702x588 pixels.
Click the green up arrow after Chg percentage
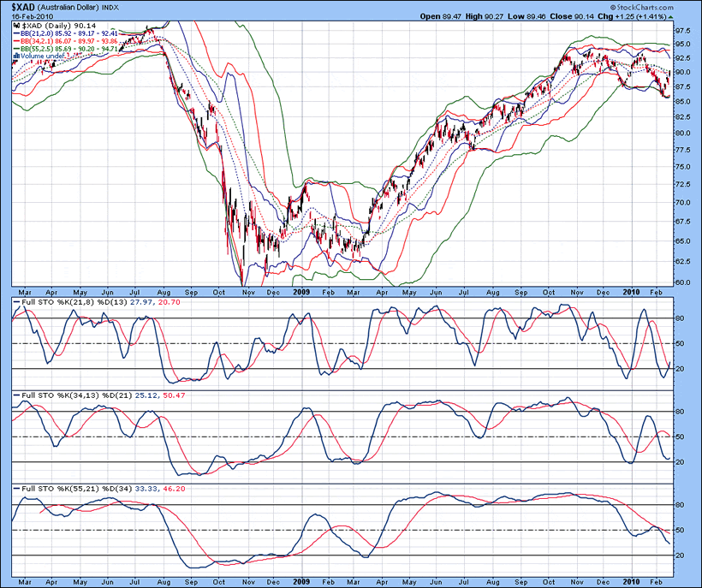point(669,15)
